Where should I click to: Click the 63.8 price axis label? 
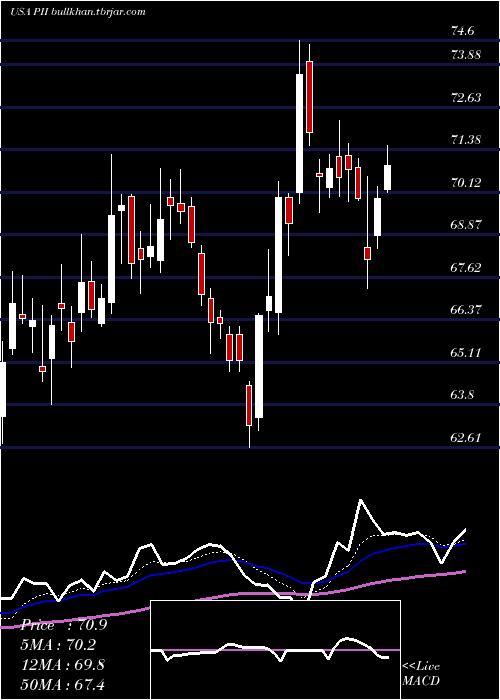click(463, 395)
